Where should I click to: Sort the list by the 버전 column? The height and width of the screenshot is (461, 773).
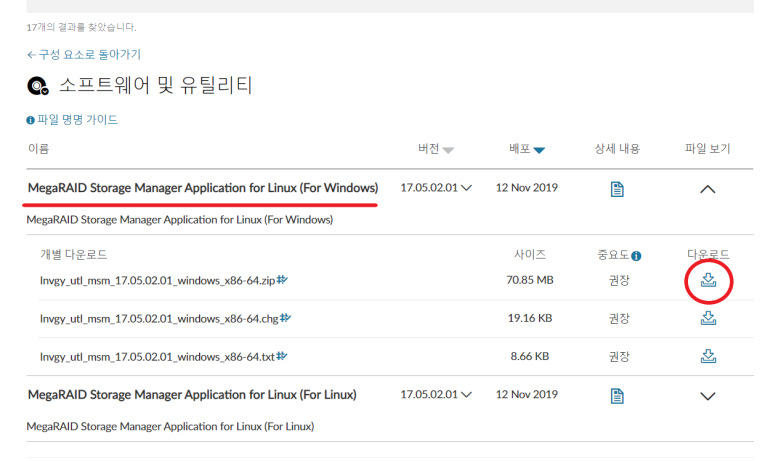pos(436,149)
